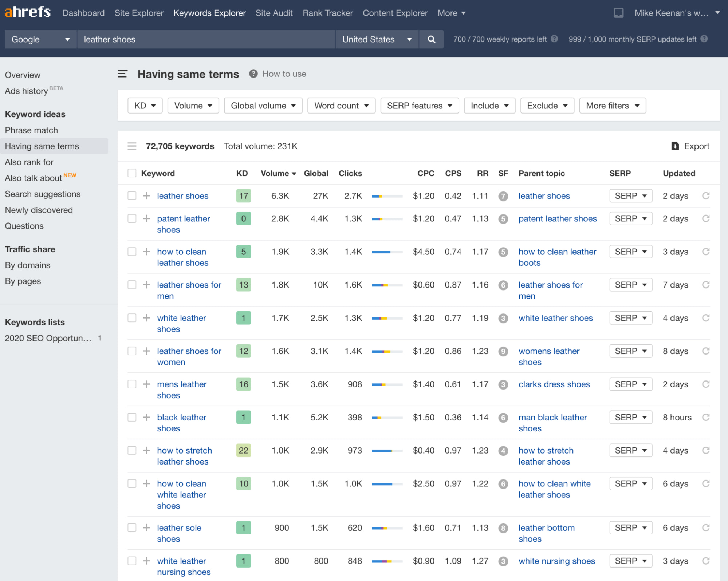This screenshot has width=728, height=581.
Task: Switch to Phrase match in sidebar
Action: pyautogui.click(x=31, y=130)
